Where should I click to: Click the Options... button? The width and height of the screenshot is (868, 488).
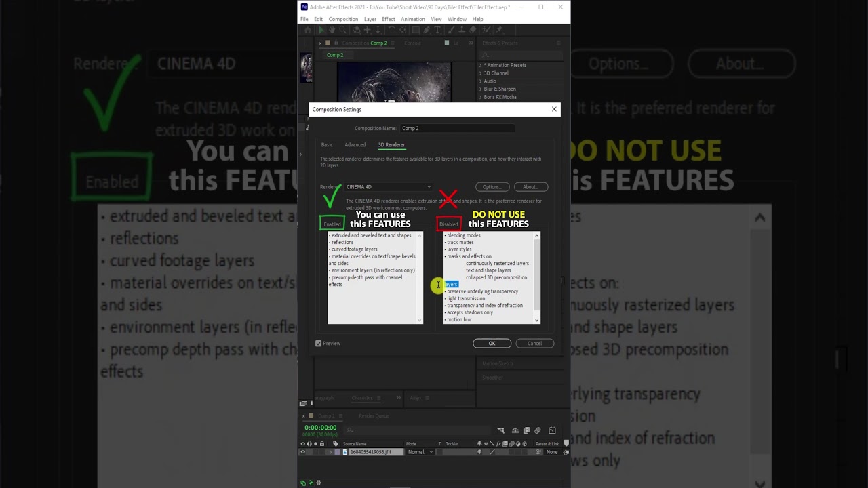[492, 187]
